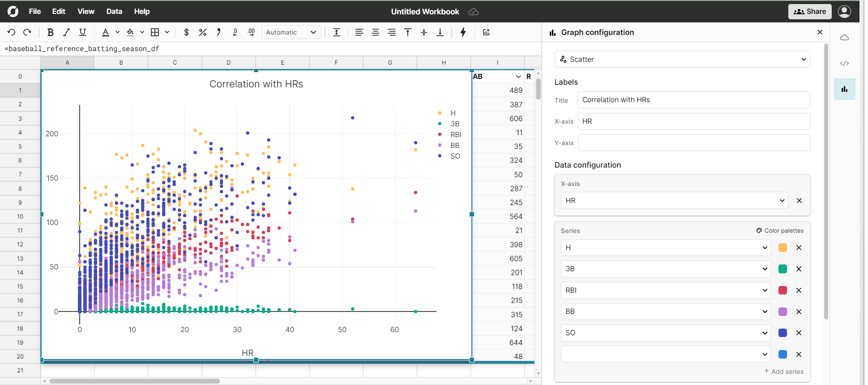Image resolution: width=868 pixels, height=385 pixels.
Task: Expand the Automatic number format dropdown
Action: 291,32
